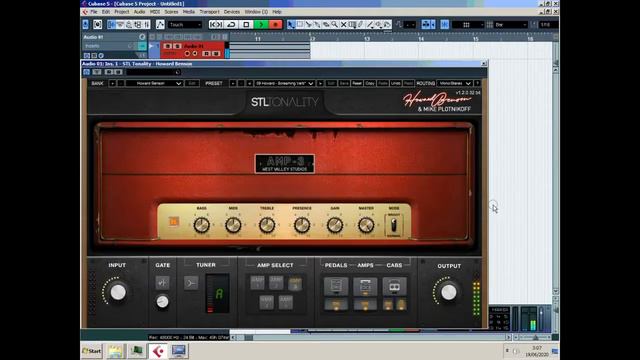Open the Cabs section view
Image resolution: width=640 pixels, height=360 pixels.
[394, 286]
